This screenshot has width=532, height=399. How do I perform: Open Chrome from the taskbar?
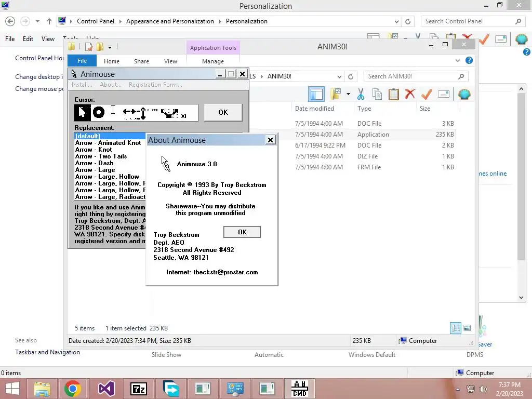point(73,389)
